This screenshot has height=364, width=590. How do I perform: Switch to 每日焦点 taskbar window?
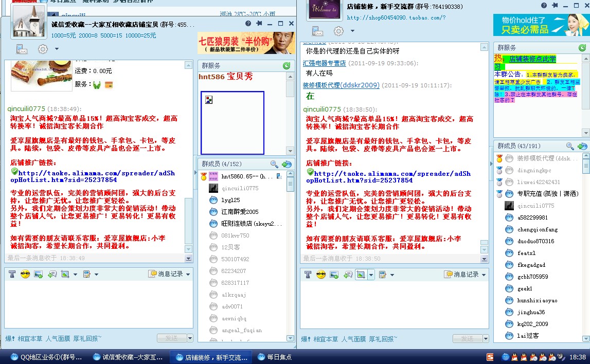coord(275,357)
